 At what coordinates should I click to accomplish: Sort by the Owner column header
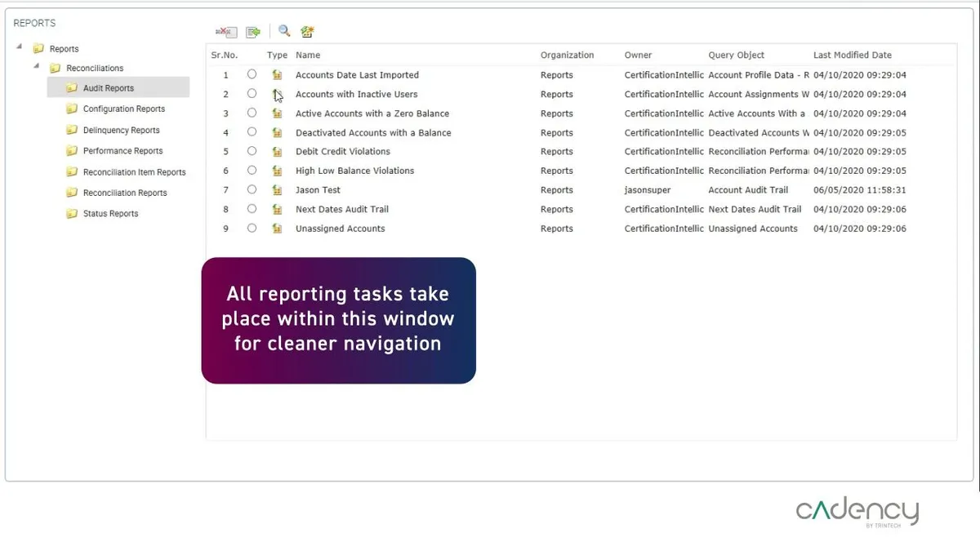(639, 56)
